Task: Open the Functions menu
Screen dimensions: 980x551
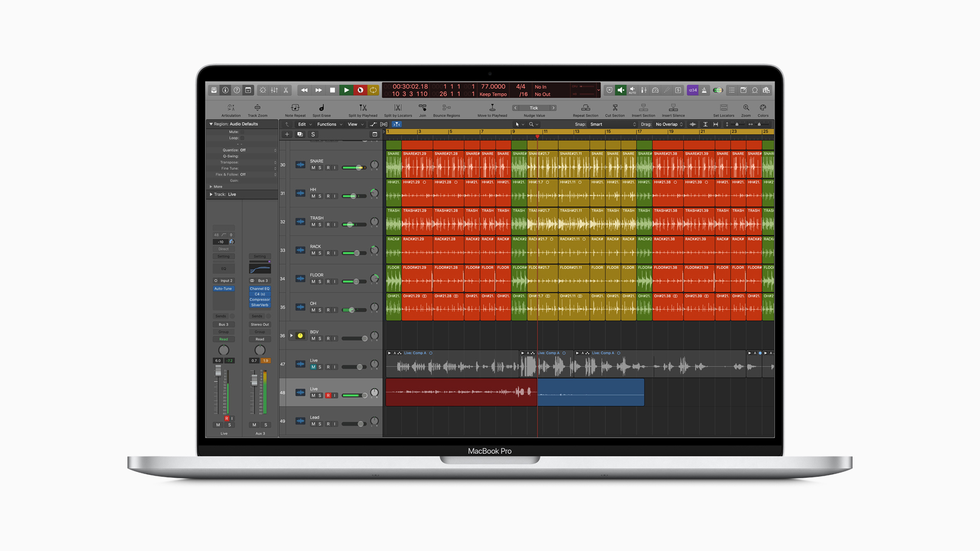Action: pyautogui.click(x=329, y=125)
